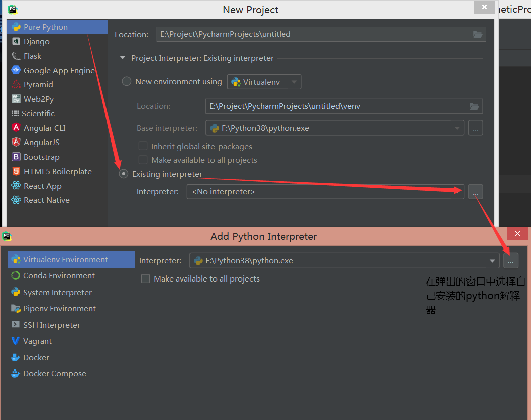Image resolution: width=531 pixels, height=420 pixels.
Task: Click ellipsis button in Add Python Interpreter
Action: click(x=511, y=261)
